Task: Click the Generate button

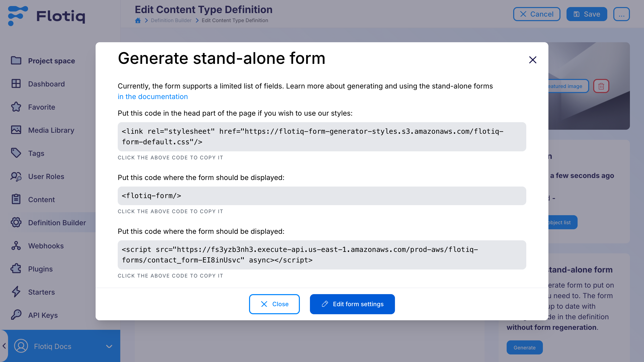Action: click(525, 347)
